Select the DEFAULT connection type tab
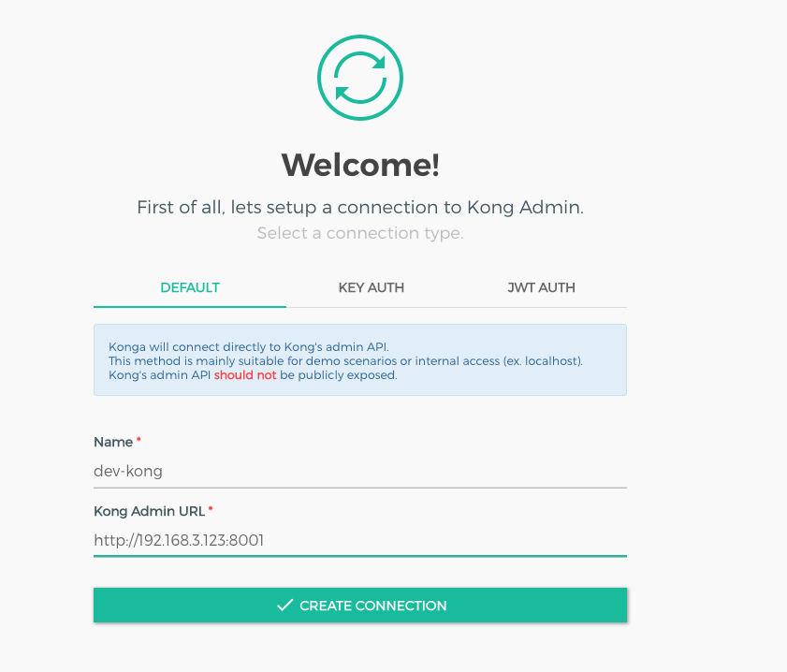This screenshot has width=787, height=672. pos(189,287)
